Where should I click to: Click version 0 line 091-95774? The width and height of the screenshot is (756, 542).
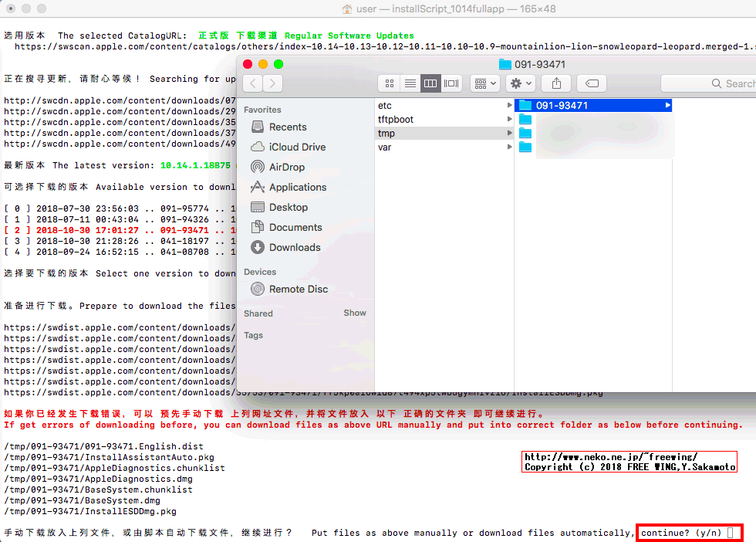coord(120,208)
